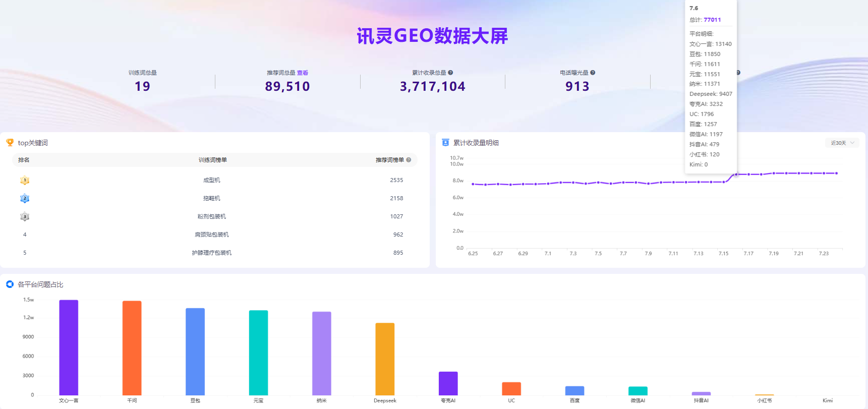Click the help icon beside 累计收录总量
The image size is (868, 409).
pos(450,73)
